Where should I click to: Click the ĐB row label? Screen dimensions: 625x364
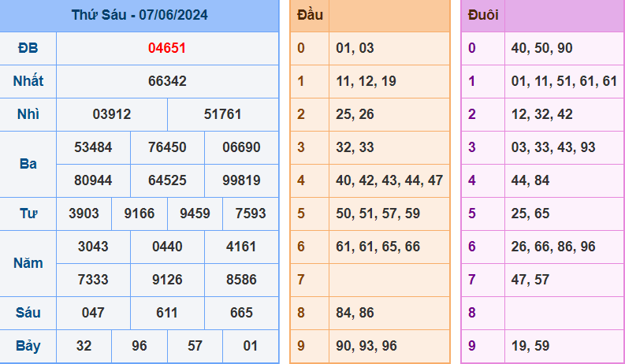tap(28, 48)
